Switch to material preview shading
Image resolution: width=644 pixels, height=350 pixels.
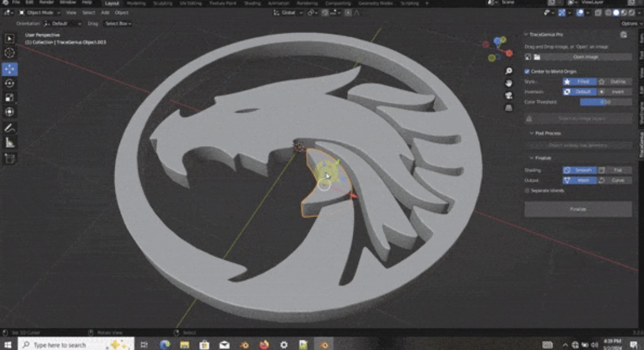624,13
